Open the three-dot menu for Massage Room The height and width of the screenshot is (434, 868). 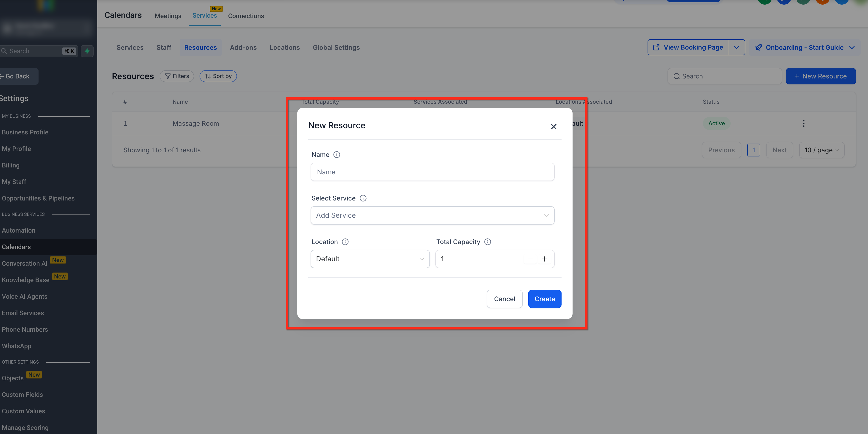pos(803,123)
